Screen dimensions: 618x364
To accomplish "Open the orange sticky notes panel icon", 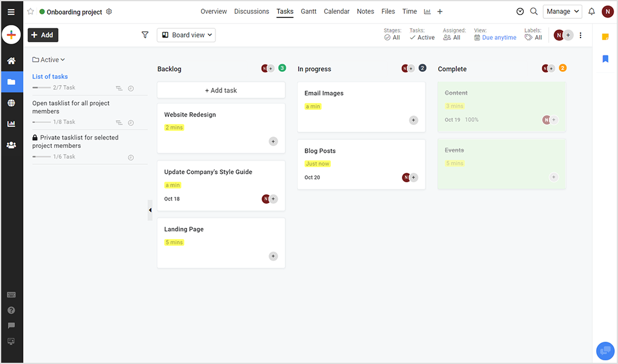I will (605, 37).
